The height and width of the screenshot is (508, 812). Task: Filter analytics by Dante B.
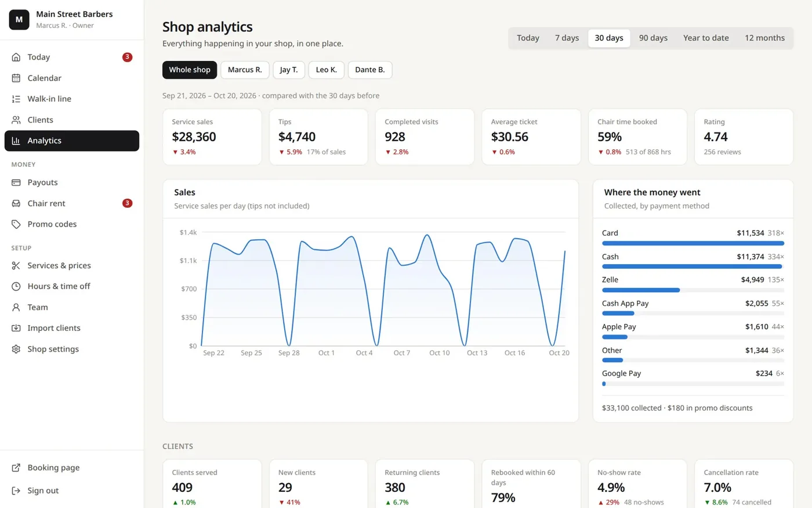370,70
